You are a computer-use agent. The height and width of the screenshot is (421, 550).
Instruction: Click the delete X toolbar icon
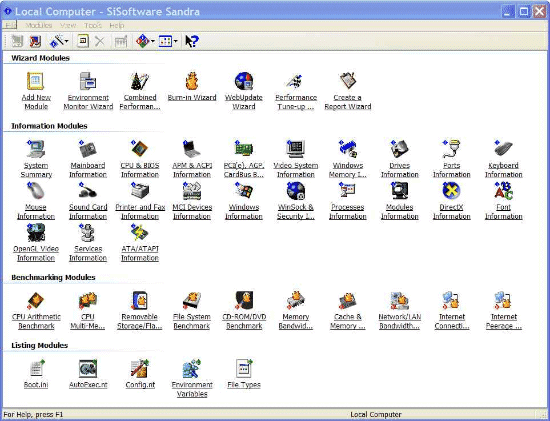[100, 41]
